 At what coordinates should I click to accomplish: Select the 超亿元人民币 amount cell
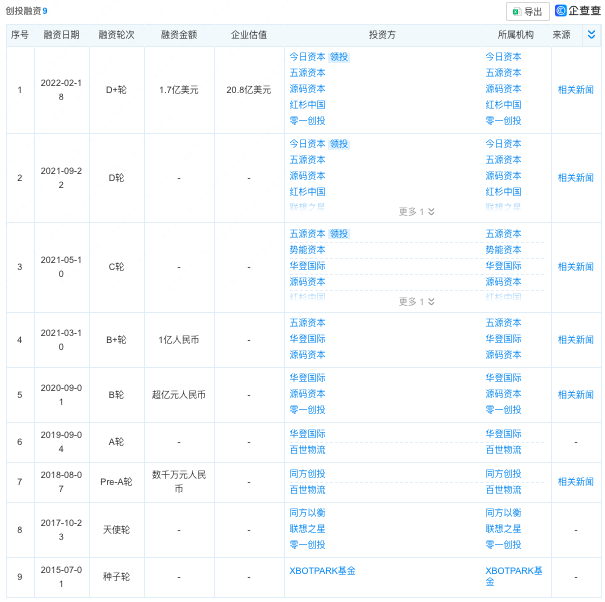(x=179, y=395)
